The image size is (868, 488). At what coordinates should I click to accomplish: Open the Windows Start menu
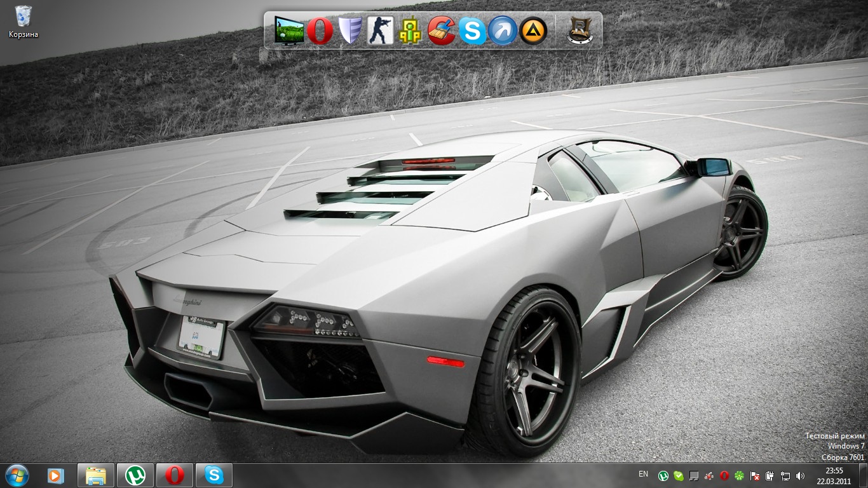click(17, 475)
